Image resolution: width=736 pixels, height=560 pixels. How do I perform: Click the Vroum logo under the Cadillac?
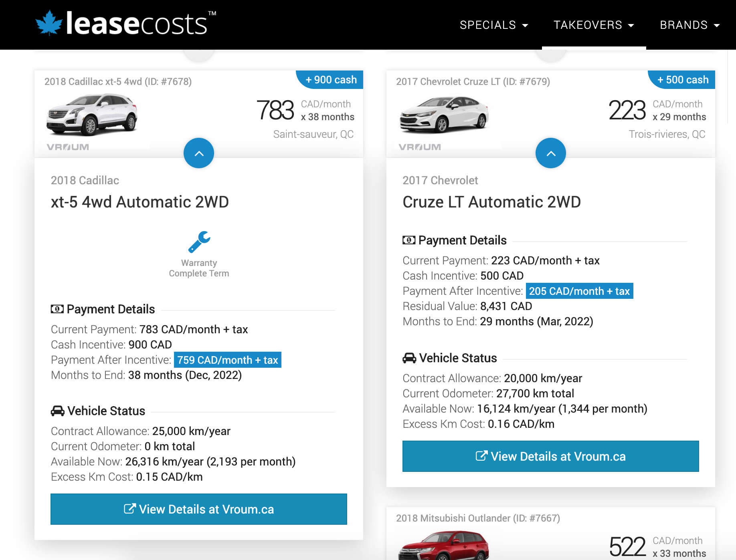point(68,147)
